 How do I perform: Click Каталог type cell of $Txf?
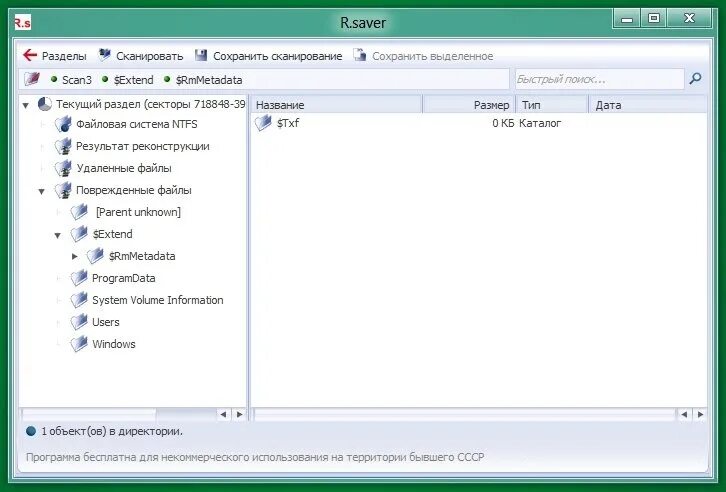click(540, 123)
